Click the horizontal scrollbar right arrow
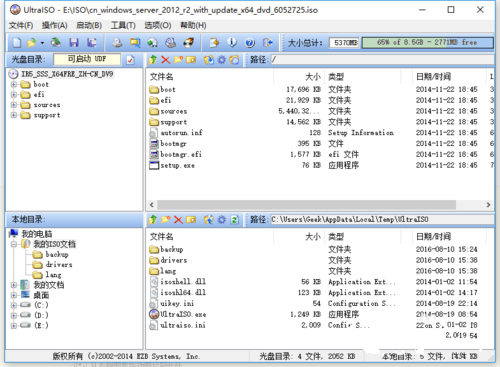The image size is (500, 367). [488, 204]
